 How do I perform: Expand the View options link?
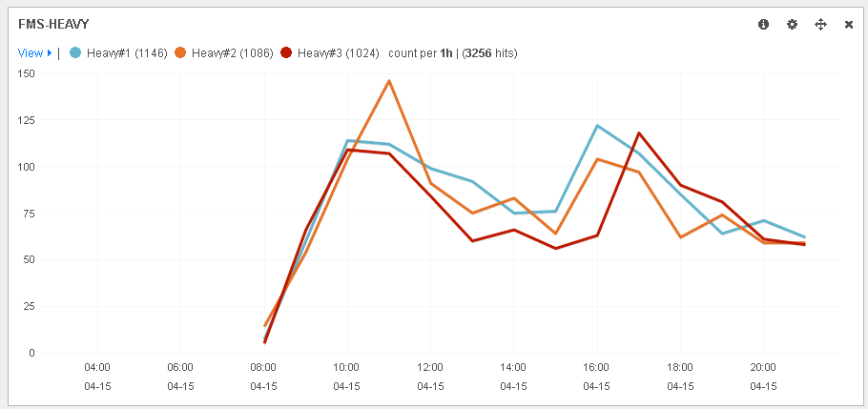coord(31,53)
